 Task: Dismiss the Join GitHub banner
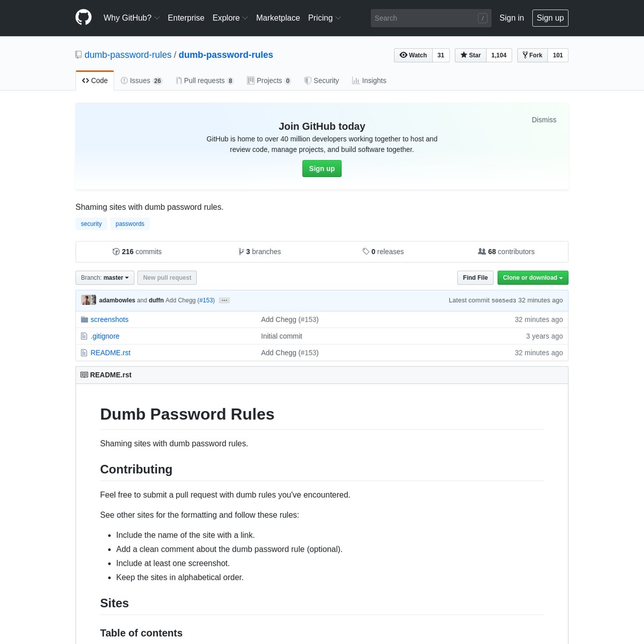pos(544,120)
